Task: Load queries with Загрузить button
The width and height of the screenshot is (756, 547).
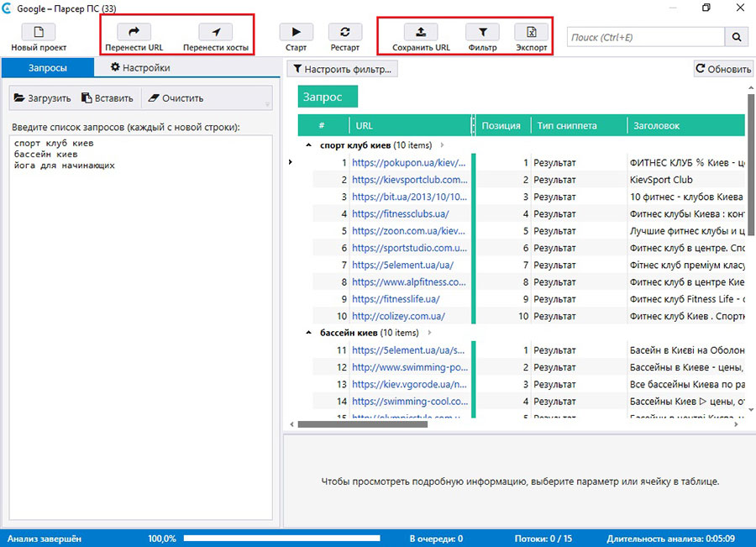Action: point(43,98)
